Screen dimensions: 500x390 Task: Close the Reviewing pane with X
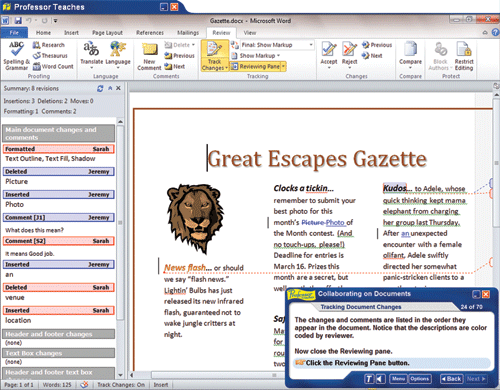click(118, 88)
